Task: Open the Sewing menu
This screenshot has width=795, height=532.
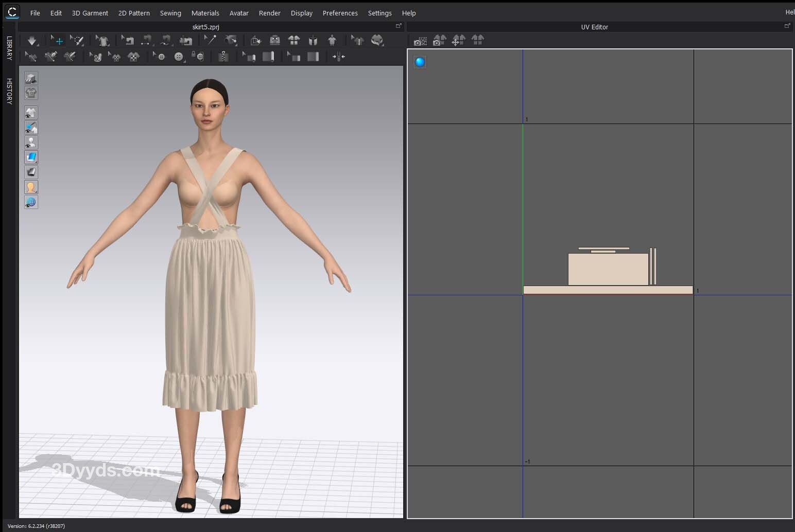Action: coord(170,13)
